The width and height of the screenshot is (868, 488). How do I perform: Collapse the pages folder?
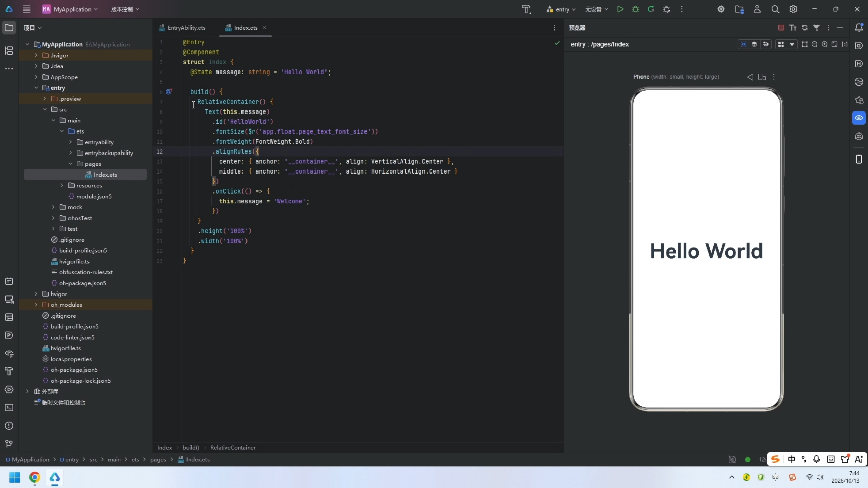[71, 164]
